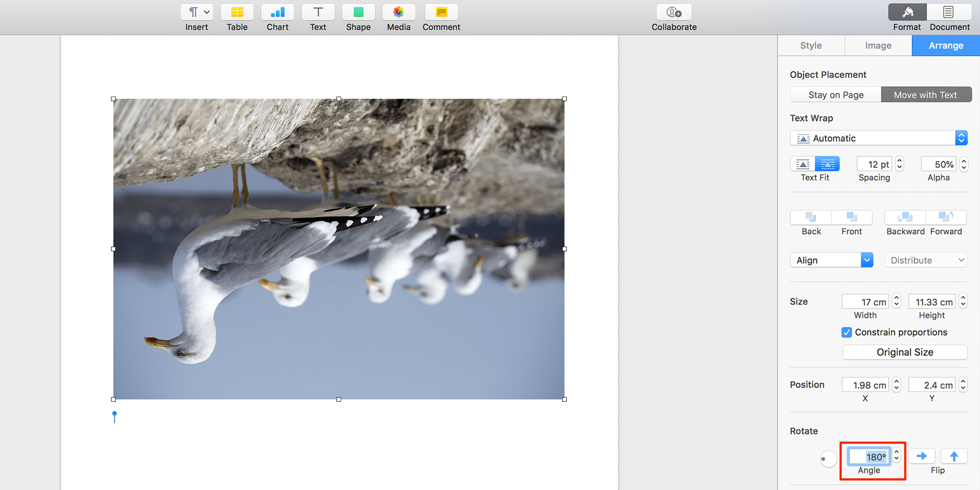The image size is (980, 490).
Task: Open the Align dropdown
Action: [831, 260]
